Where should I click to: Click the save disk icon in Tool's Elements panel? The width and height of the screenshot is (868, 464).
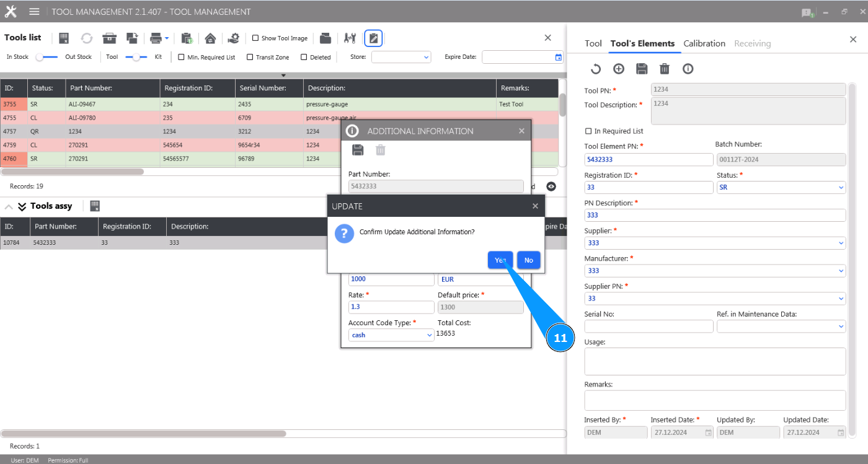coord(642,69)
